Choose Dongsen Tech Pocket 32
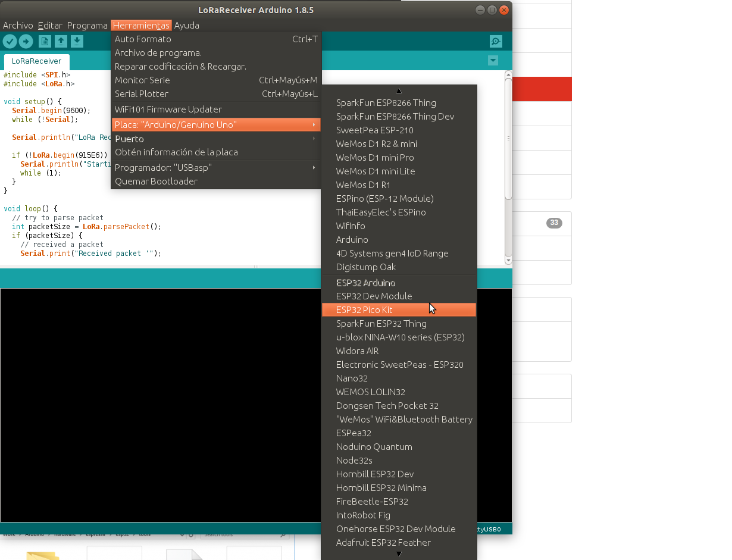Viewport: 732px width, 560px height. 399,406
